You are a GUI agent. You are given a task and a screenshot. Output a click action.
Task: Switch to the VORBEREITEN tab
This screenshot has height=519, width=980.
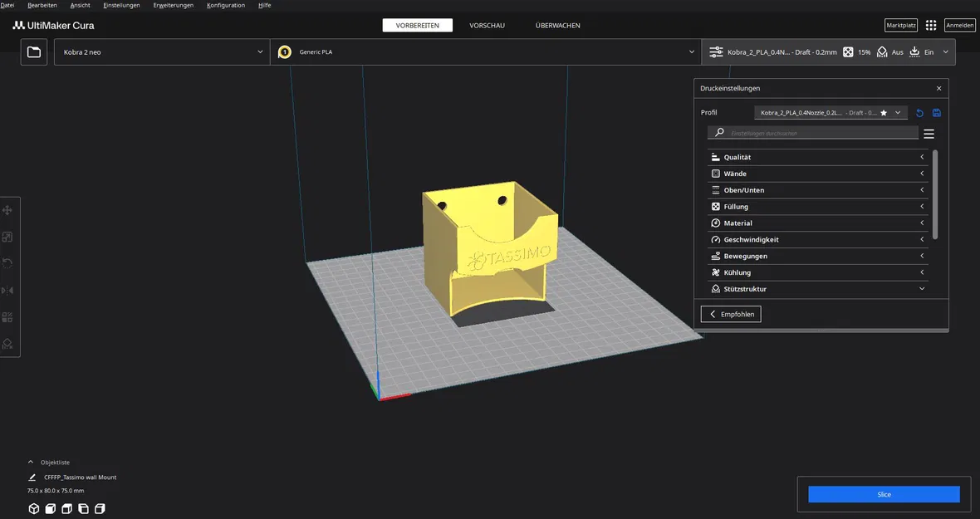click(x=418, y=26)
